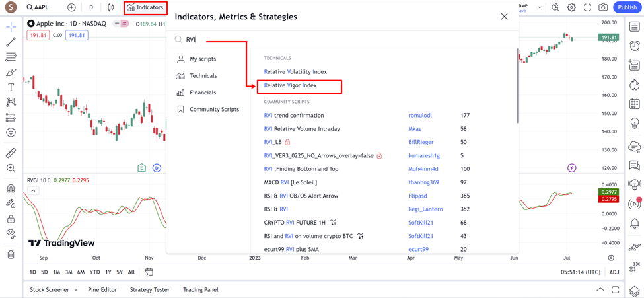
Task: Open go to date calendar icon
Action: 149,272
